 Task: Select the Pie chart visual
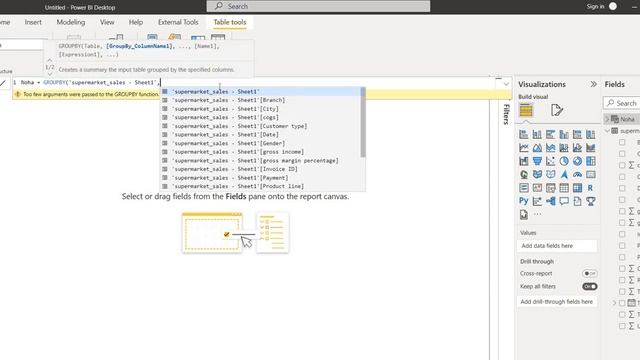click(x=564, y=161)
